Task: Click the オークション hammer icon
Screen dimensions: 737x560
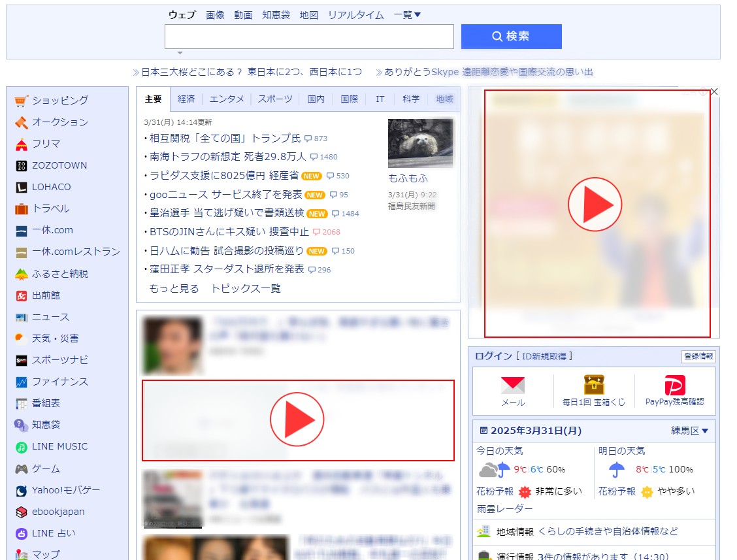Action: (x=21, y=122)
